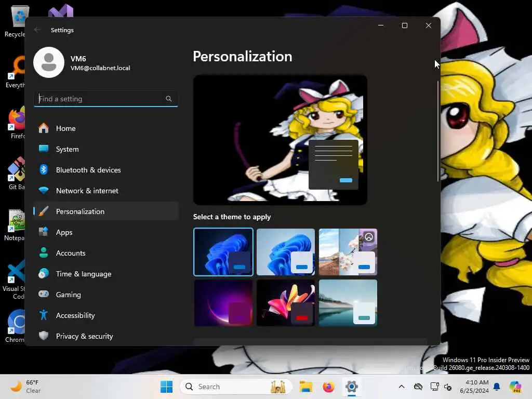The image size is (532, 399).
Task: Open Home in Settings sidebar
Action: (106, 128)
